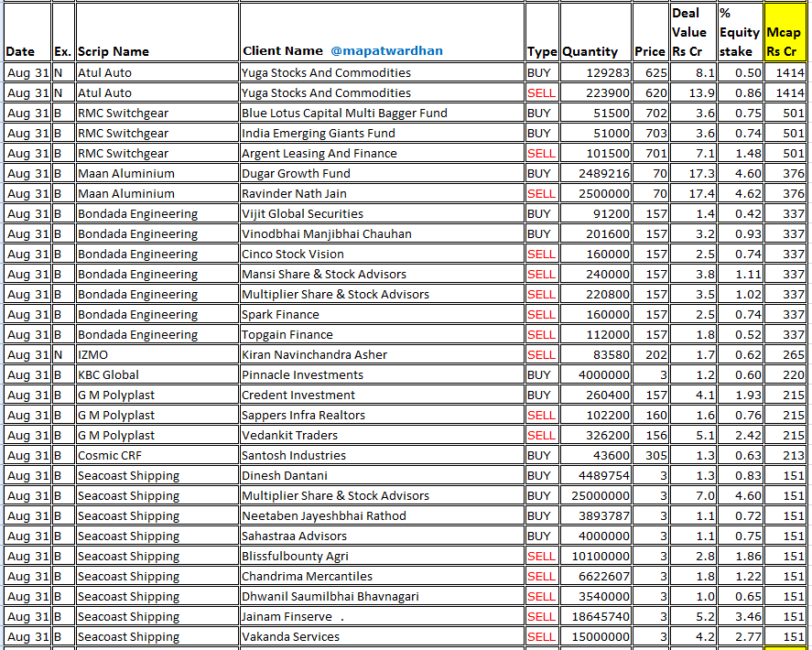Select Mcap 213 in the Cosmic CRF row
Viewport: 812px width, 650px height.
[785, 456]
